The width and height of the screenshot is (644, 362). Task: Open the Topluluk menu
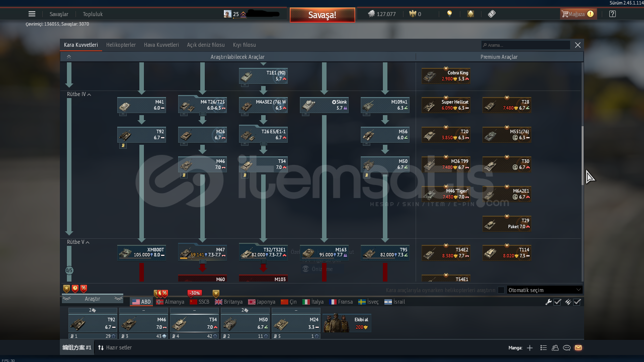93,14
